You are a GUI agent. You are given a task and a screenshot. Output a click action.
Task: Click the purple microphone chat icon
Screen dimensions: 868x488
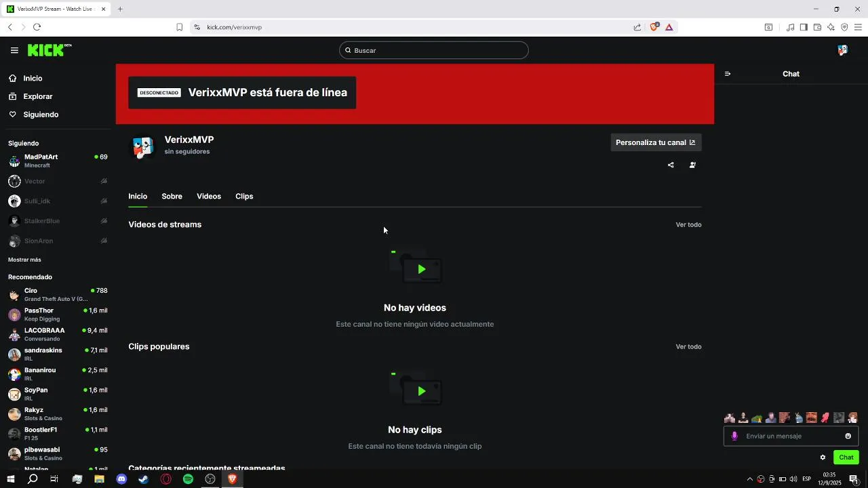[x=734, y=436]
